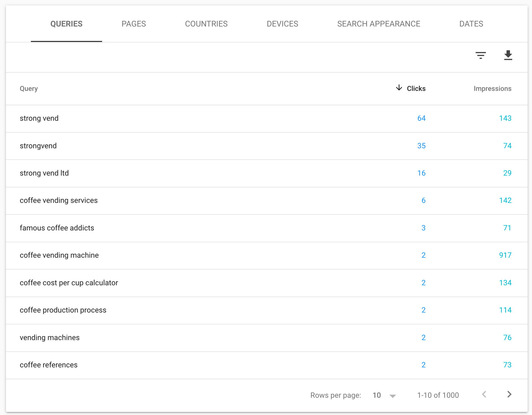Click the 142 impressions value
The height and width of the screenshot is (415, 532).
click(x=505, y=200)
